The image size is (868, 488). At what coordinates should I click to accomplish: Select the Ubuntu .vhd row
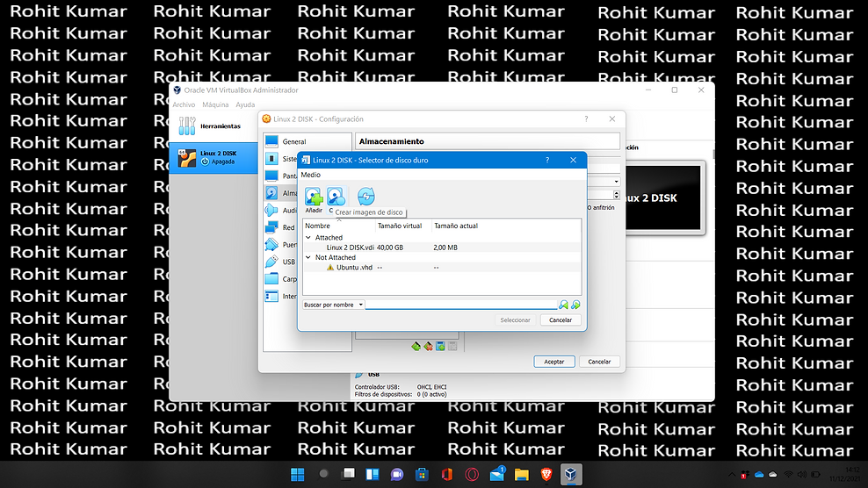[442, 267]
